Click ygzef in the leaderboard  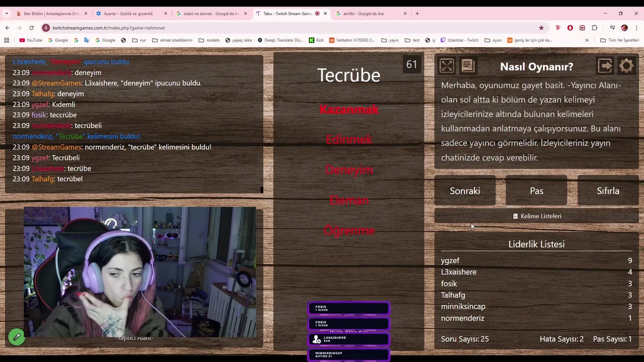point(450,260)
